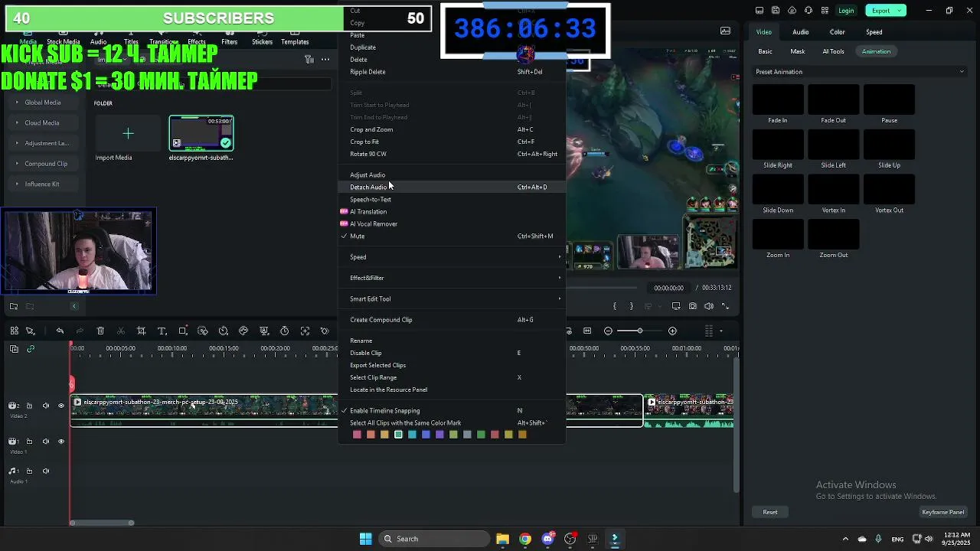Open the Keyframe Panel button
Image resolution: width=980 pixels, height=551 pixels.
pyautogui.click(x=942, y=512)
